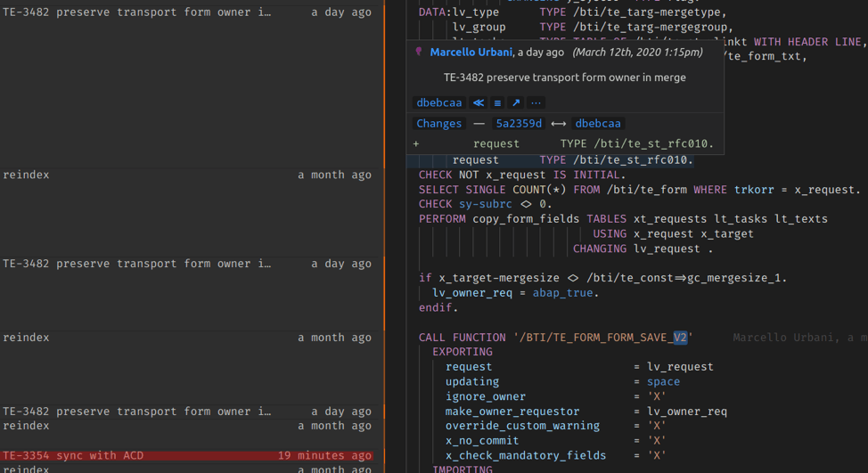Click the '19 minutes ago' blame timestamp

coord(324,455)
